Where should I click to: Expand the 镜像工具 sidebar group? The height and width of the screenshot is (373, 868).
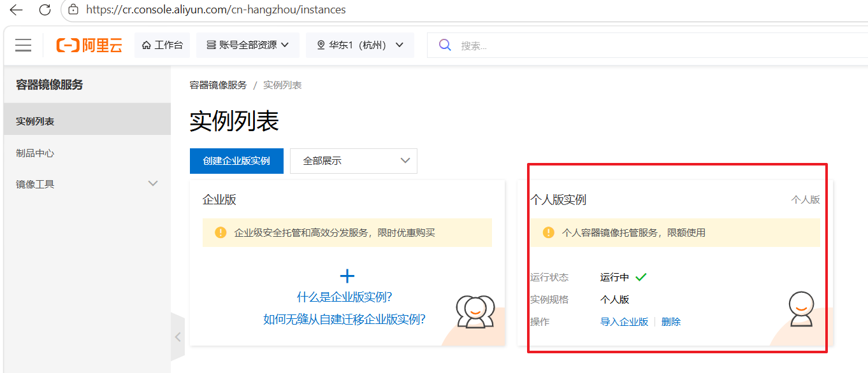point(87,184)
